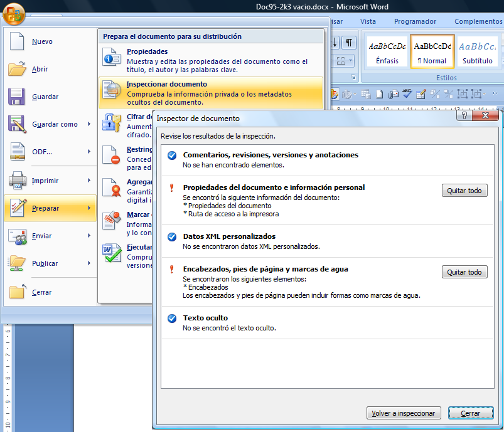
Task: Click the Abrir open folder icon
Action: click(17, 68)
